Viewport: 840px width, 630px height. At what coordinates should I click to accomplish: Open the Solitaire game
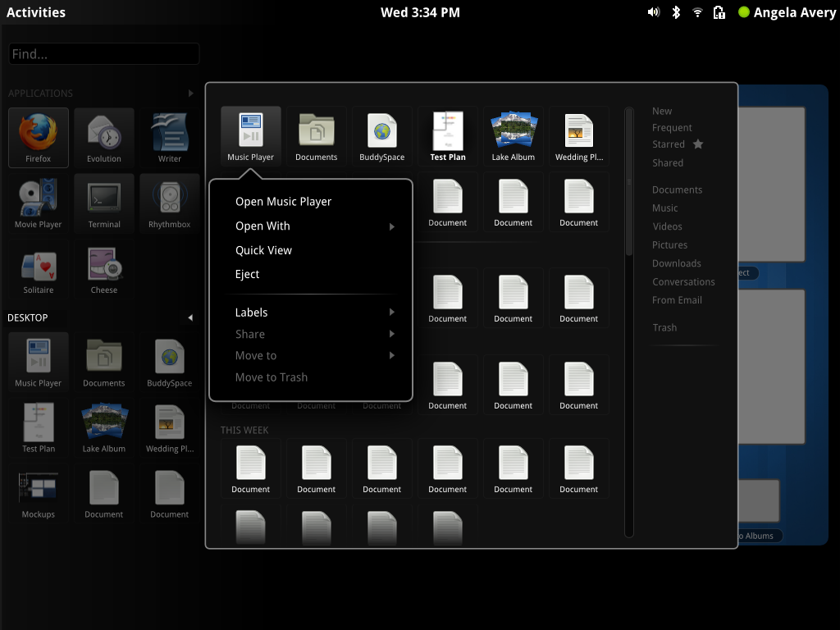pos(38,268)
